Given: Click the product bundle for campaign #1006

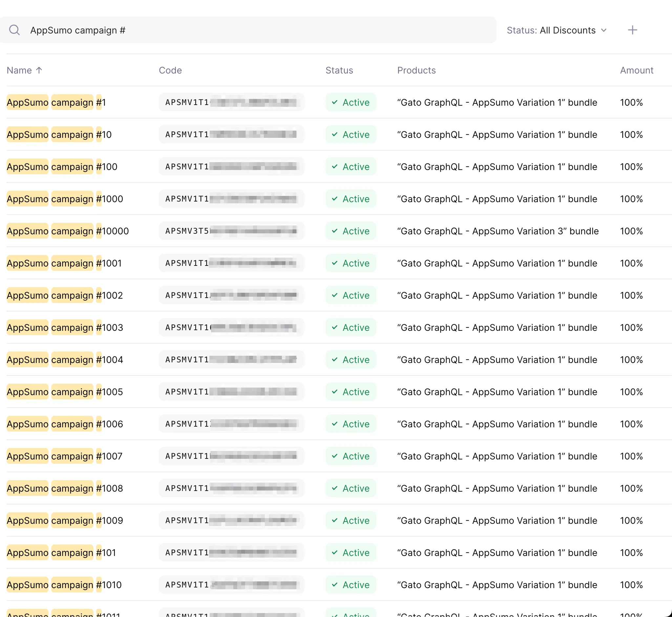Looking at the screenshot, I should tap(497, 424).
